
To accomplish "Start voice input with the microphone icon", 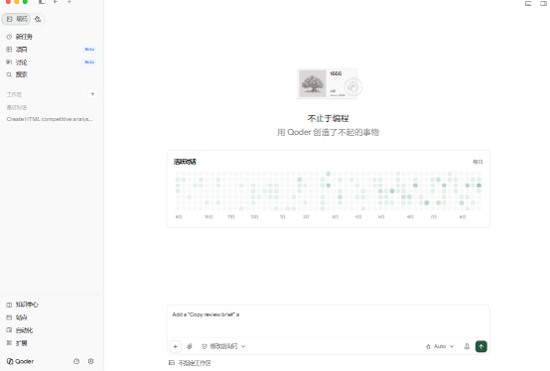I will 467,346.
